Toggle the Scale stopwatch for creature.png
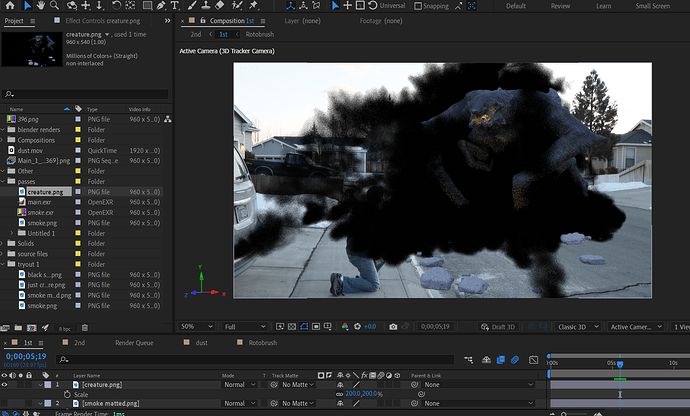Image resolution: width=690 pixels, height=416 pixels. tap(67, 394)
